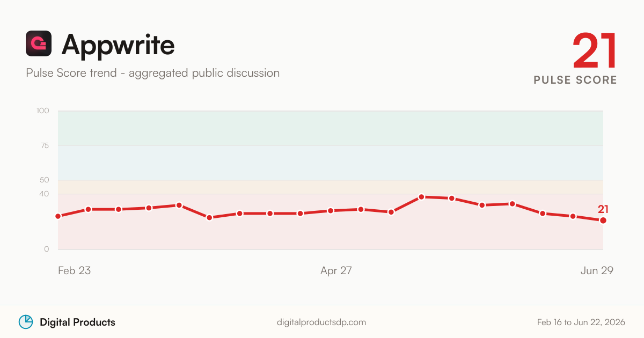644x338 pixels.
Task: Click the 75 y-axis label
Action: 45,145
